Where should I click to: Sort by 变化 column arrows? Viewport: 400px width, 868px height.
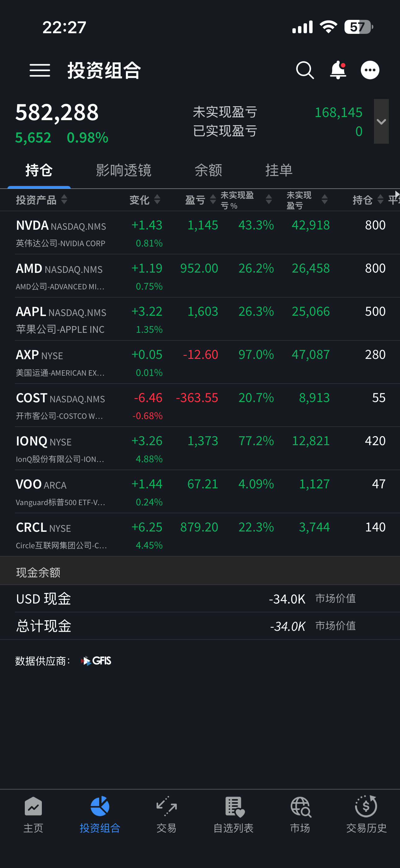tap(157, 200)
